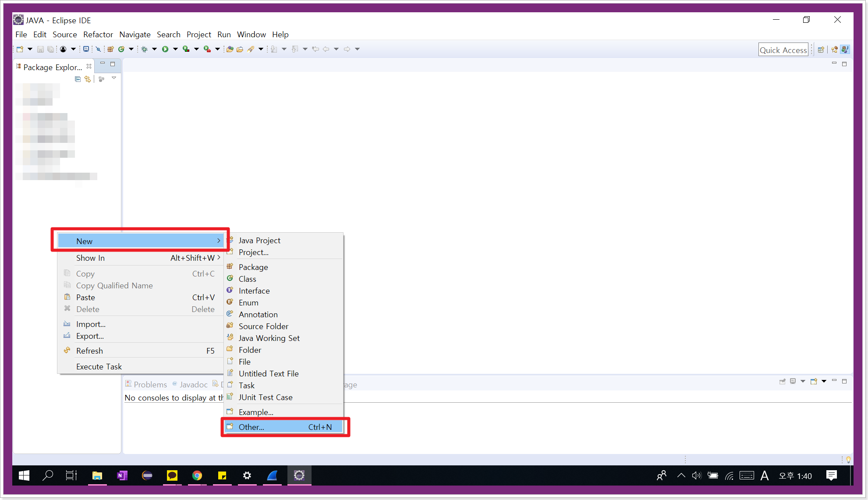Image resolution: width=868 pixels, height=500 pixels.
Task: Select Source Folder in the New submenu
Action: point(284,326)
